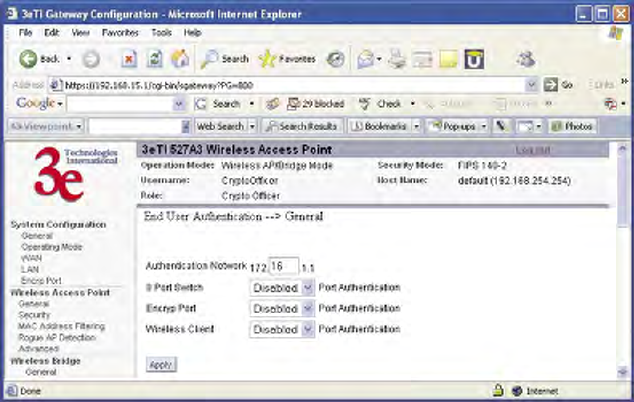Screen dimensions: 634x402
Task: Open the address bar dropdown arrow
Action: pyautogui.click(x=531, y=85)
